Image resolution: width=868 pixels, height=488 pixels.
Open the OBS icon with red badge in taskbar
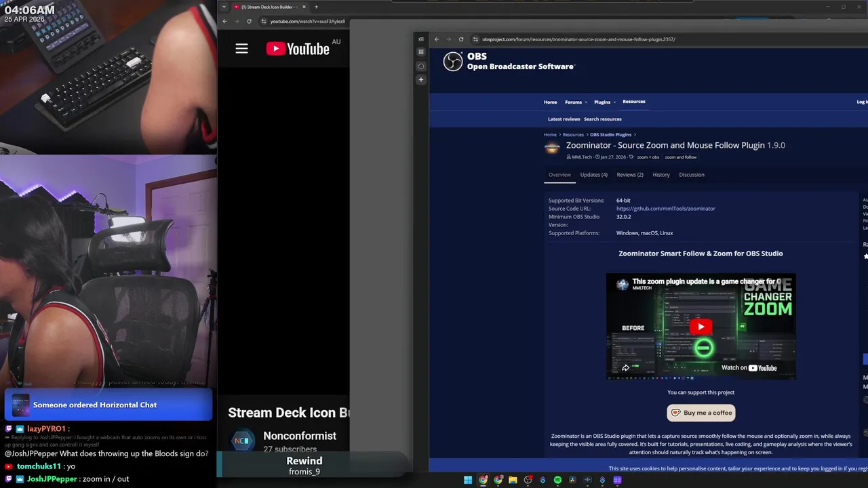528,480
